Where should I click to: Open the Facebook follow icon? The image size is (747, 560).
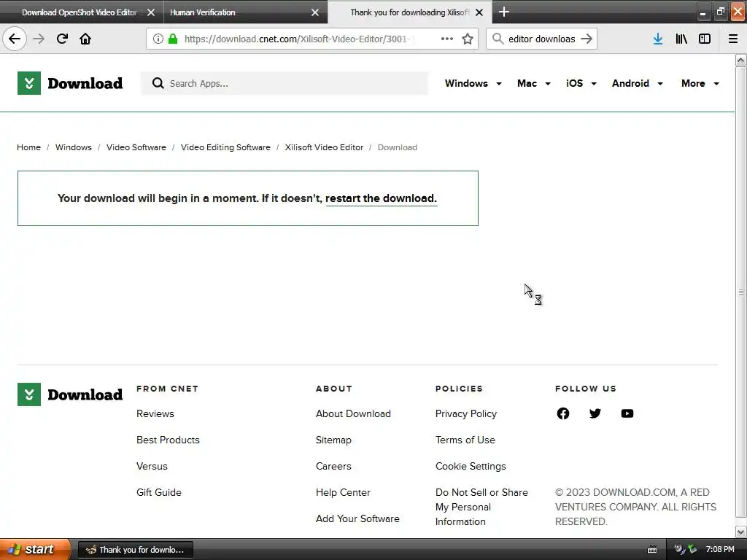[x=563, y=413]
